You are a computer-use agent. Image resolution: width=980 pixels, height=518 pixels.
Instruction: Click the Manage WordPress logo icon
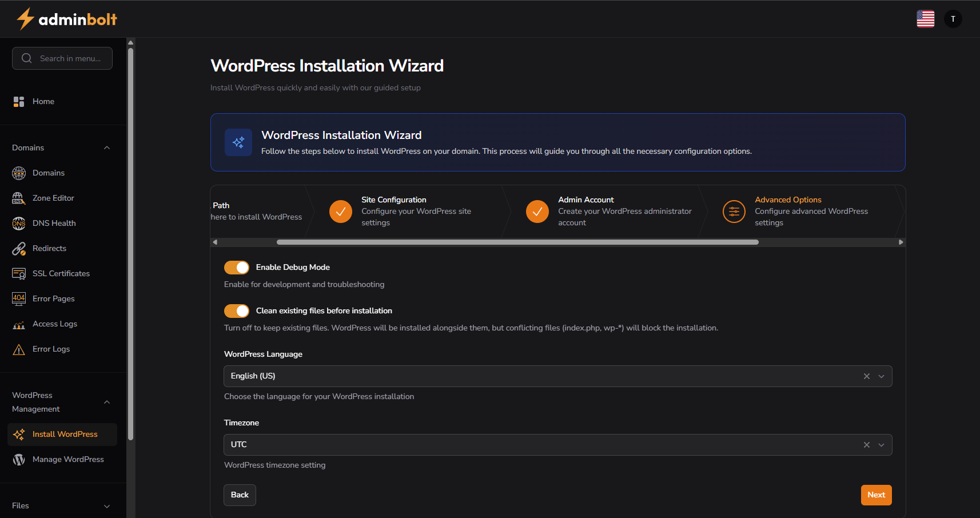pyautogui.click(x=19, y=460)
